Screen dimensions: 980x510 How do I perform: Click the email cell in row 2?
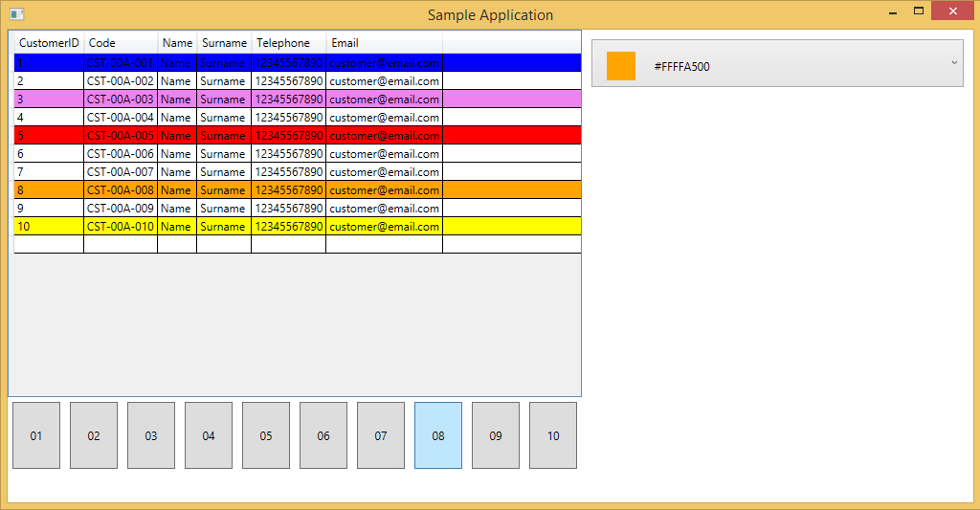[x=385, y=81]
